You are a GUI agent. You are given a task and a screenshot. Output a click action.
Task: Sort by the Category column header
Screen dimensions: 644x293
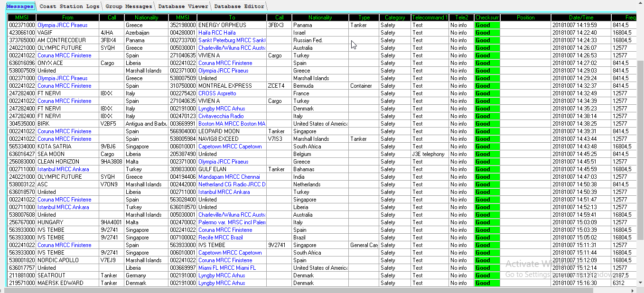click(395, 18)
